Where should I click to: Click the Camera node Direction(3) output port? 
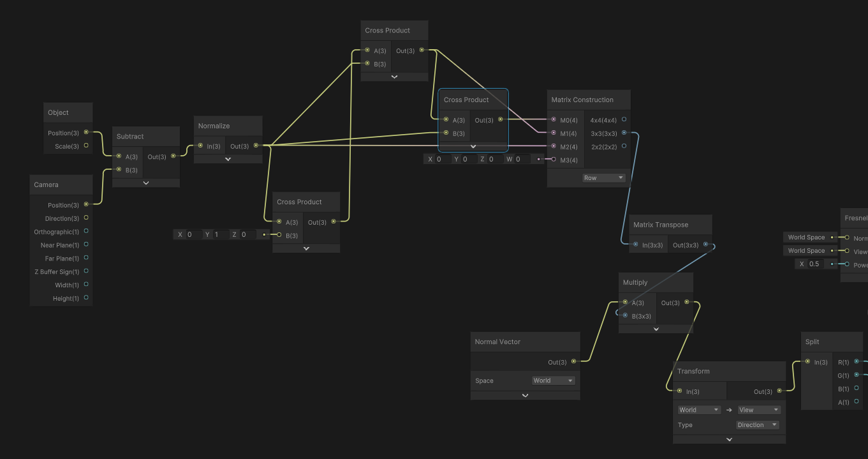(x=86, y=218)
